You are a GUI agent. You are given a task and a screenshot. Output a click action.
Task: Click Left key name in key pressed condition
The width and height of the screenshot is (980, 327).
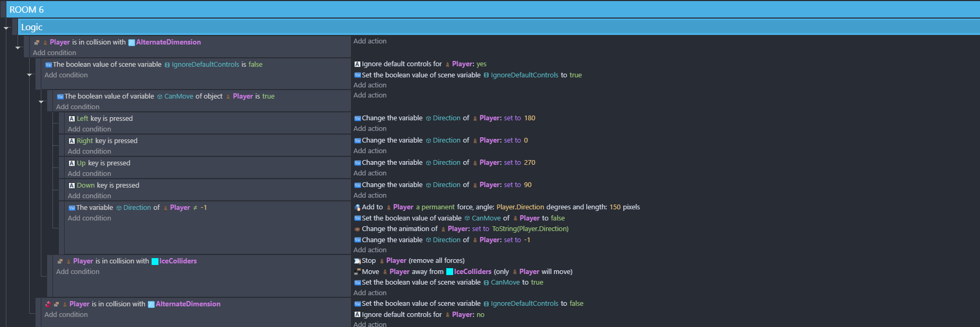click(83, 119)
